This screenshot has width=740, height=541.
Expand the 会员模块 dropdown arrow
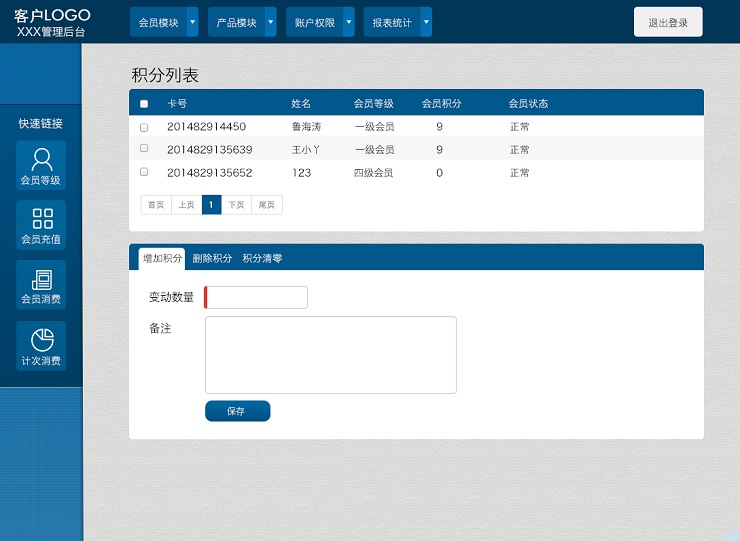coord(192,22)
